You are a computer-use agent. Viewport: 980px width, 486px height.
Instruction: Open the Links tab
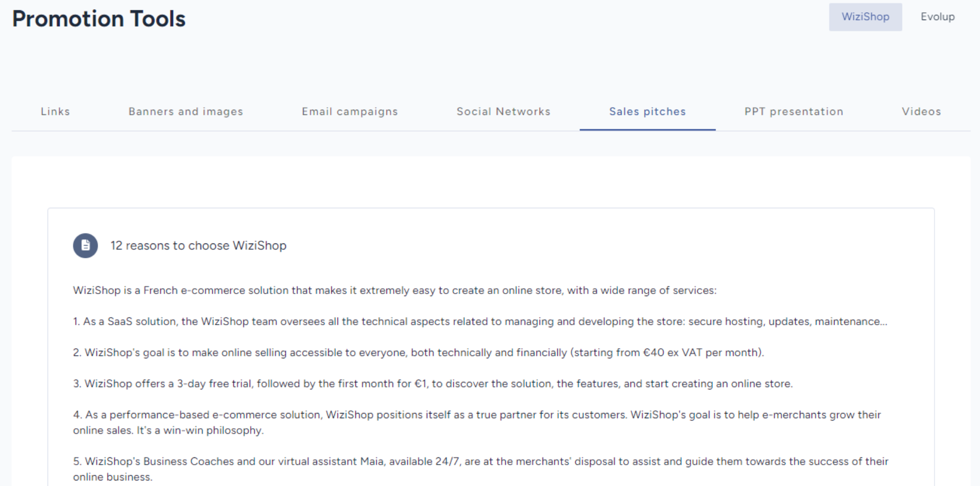[x=55, y=111]
